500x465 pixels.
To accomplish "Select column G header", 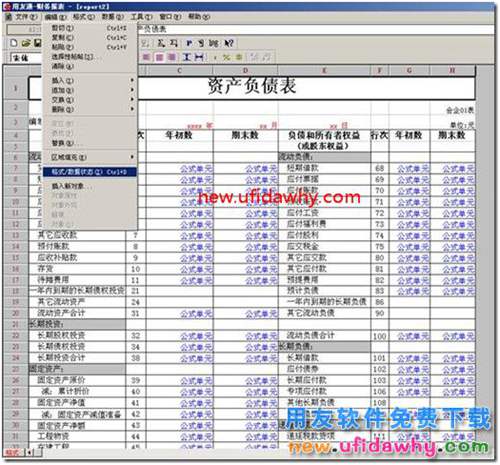I will click(409, 70).
